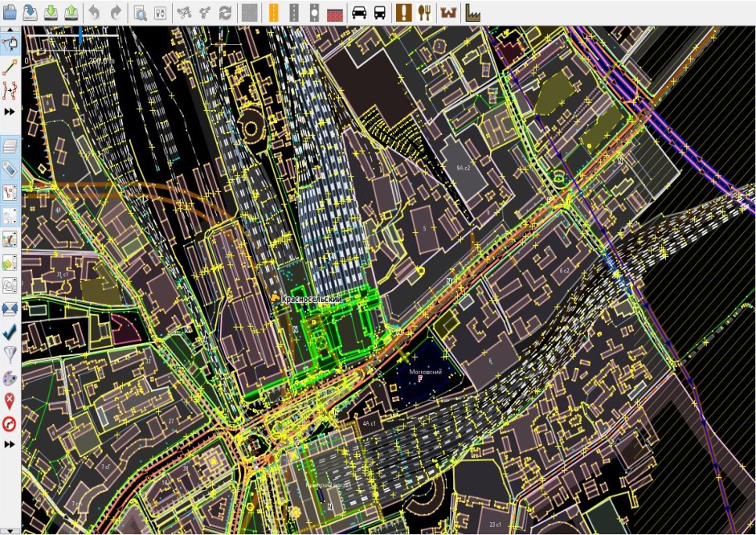Click the split way scissors icon
Viewport: 756px width, 535px height.
(x=184, y=13)
